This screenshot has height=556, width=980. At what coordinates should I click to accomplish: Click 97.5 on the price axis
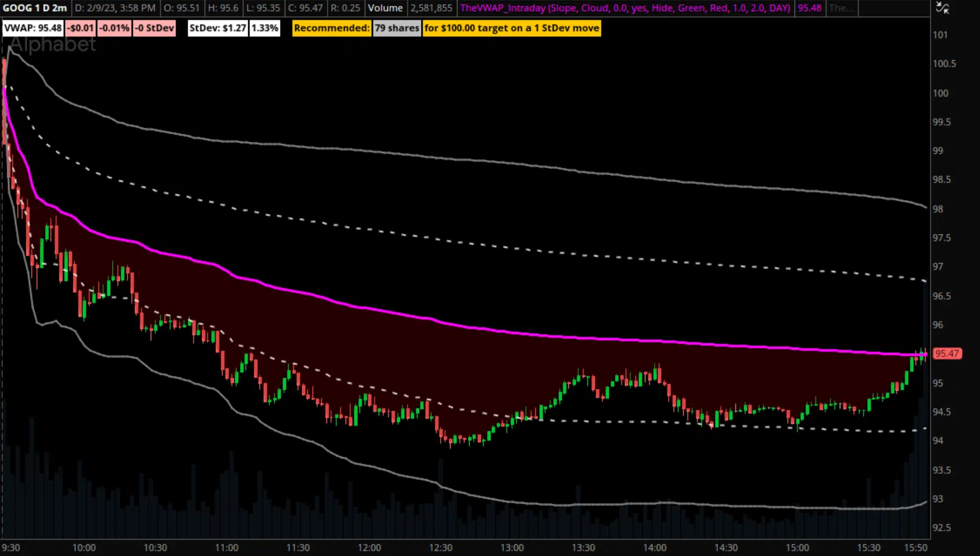942,238
